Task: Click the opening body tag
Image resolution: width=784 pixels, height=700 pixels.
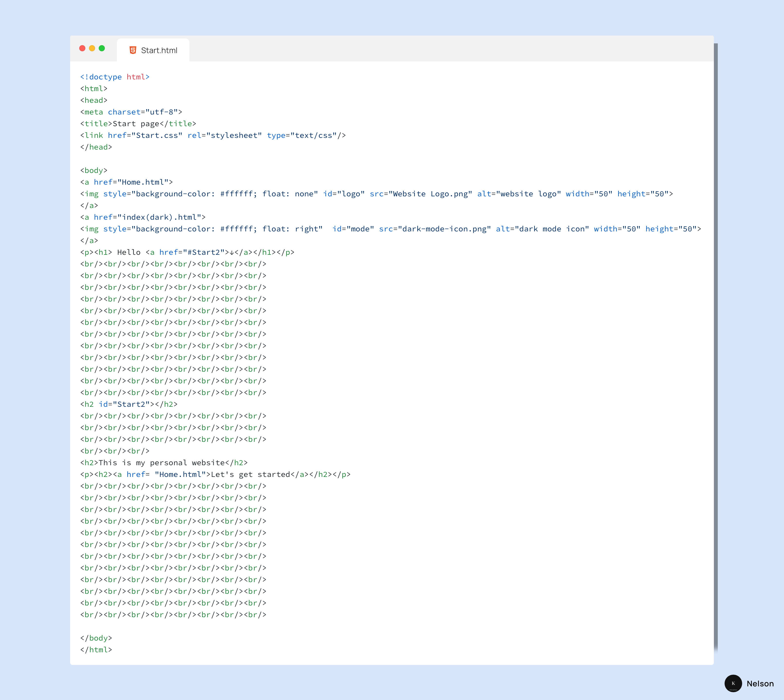Action: [94, 170]
